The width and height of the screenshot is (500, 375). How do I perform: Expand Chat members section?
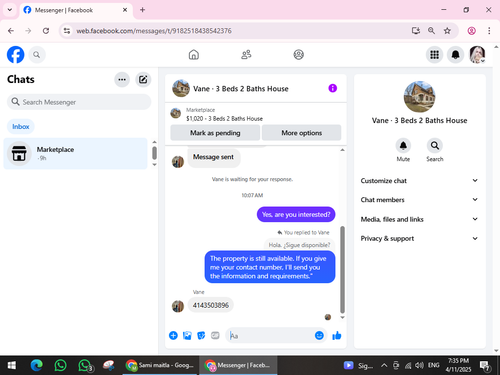(419, 200)
